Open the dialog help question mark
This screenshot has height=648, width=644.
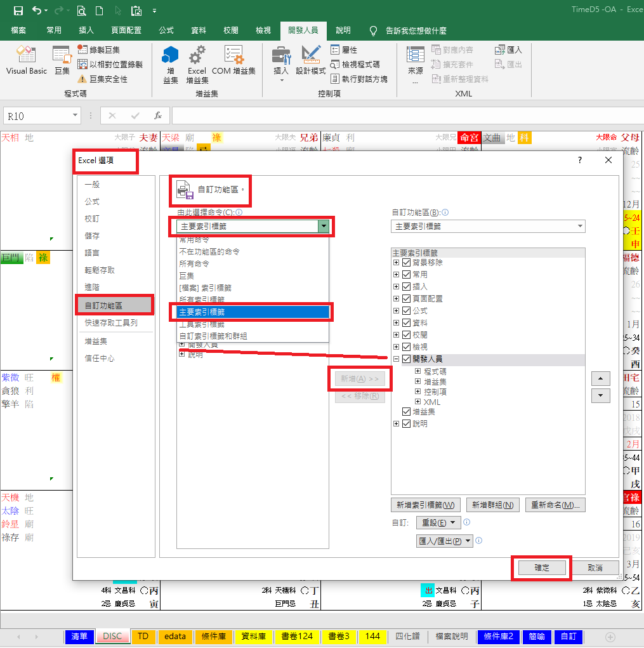coord(579,160)
